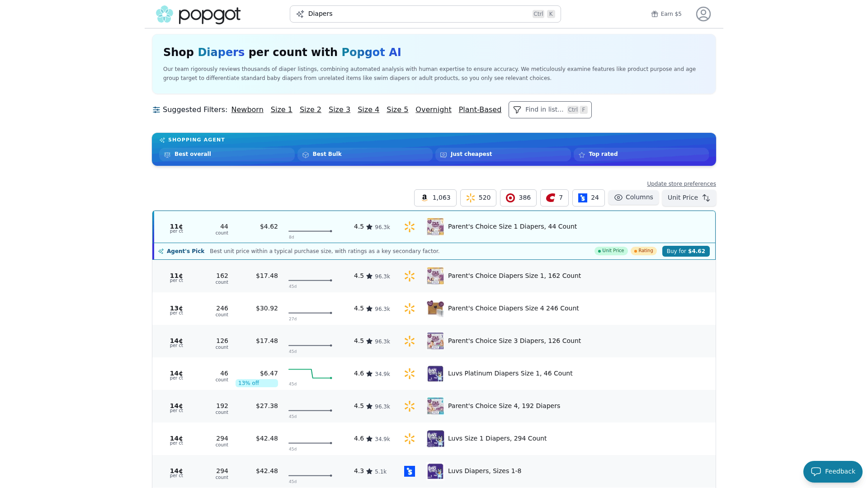
Task: Apply the Plant-Based suggested filter
Action: (480, 110)
